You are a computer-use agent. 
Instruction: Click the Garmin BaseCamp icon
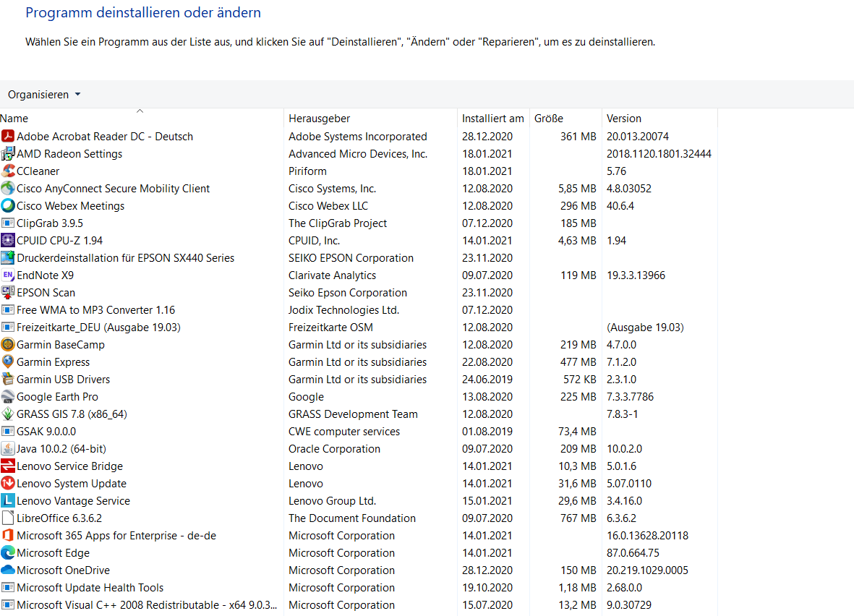pos(8,345)
